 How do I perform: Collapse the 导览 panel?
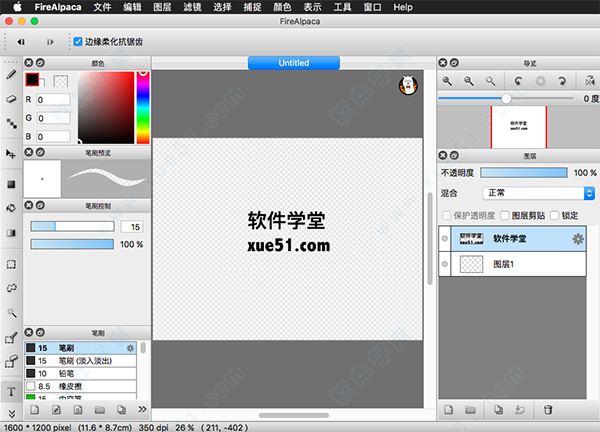[x=454, y=63]
